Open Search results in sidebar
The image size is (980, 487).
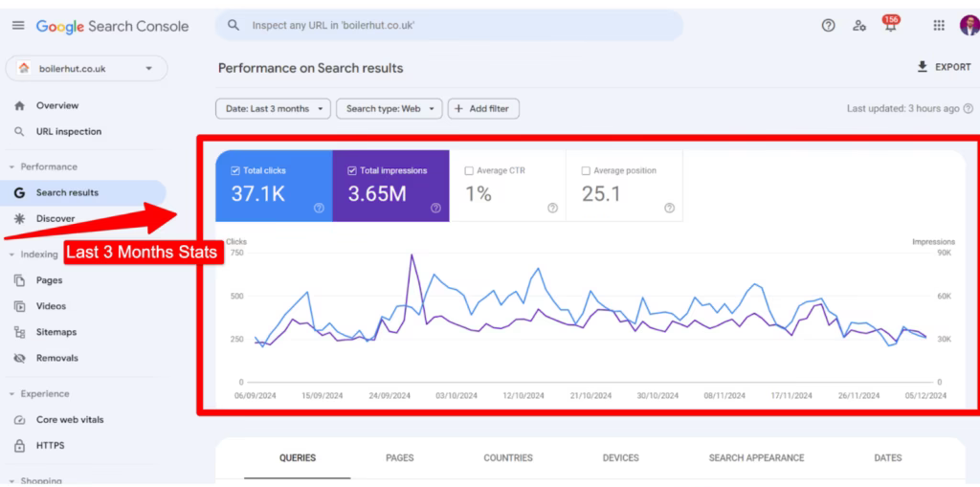tap(68, 193)
